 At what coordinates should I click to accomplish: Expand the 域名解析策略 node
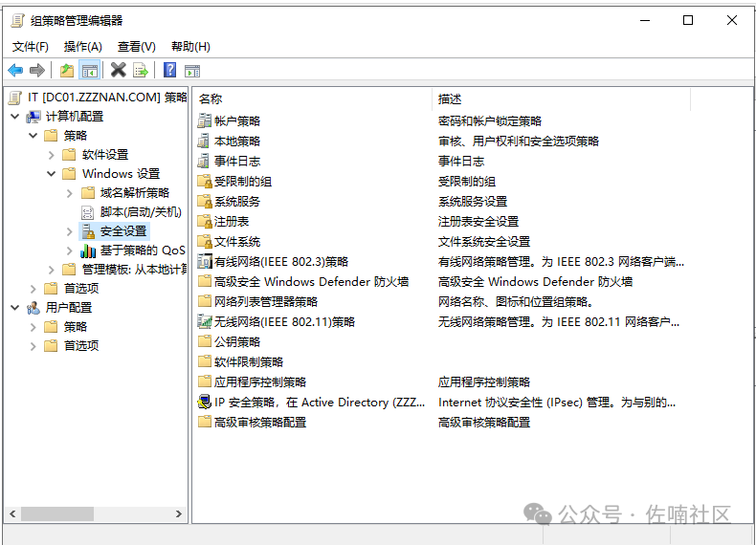coord(70,193)
